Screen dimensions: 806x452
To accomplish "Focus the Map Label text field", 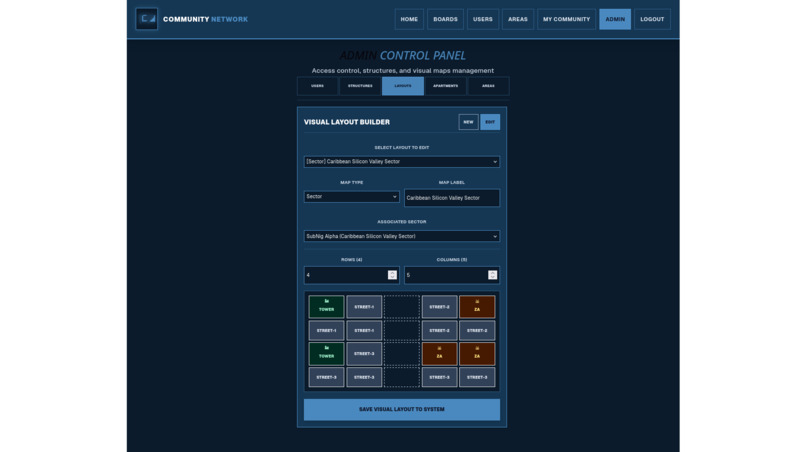I will tap(452, 197).
